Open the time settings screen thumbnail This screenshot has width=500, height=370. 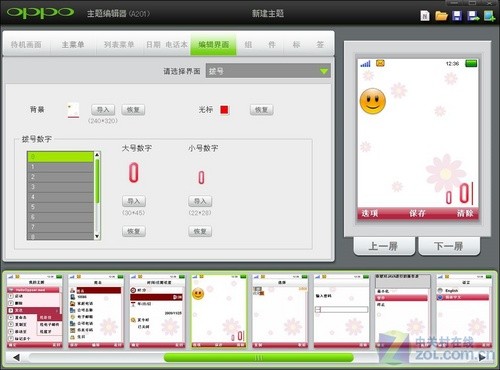click(x=157, y=311)
